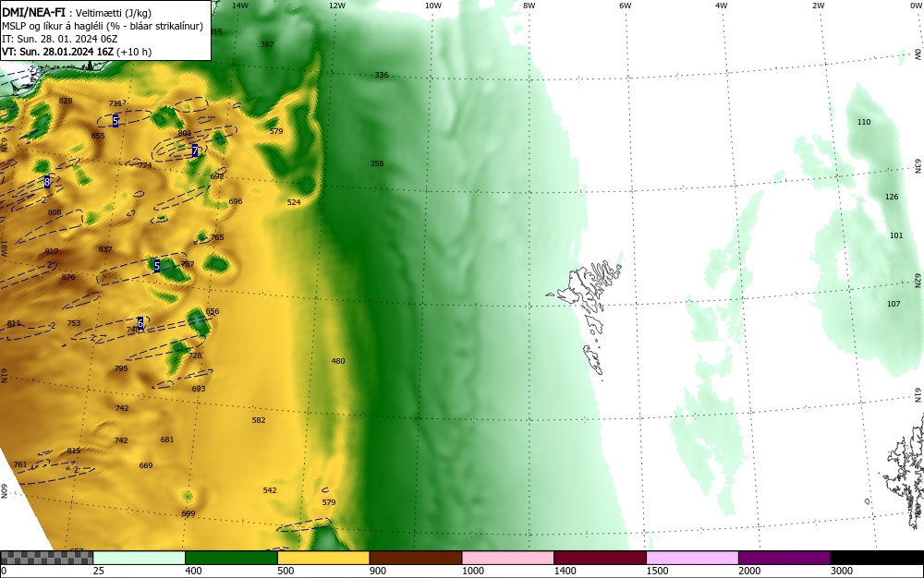The width and height of the screenshot is (924, 578).
Task: Click the CAPE value '808'
Action: (x=55, y=212)
